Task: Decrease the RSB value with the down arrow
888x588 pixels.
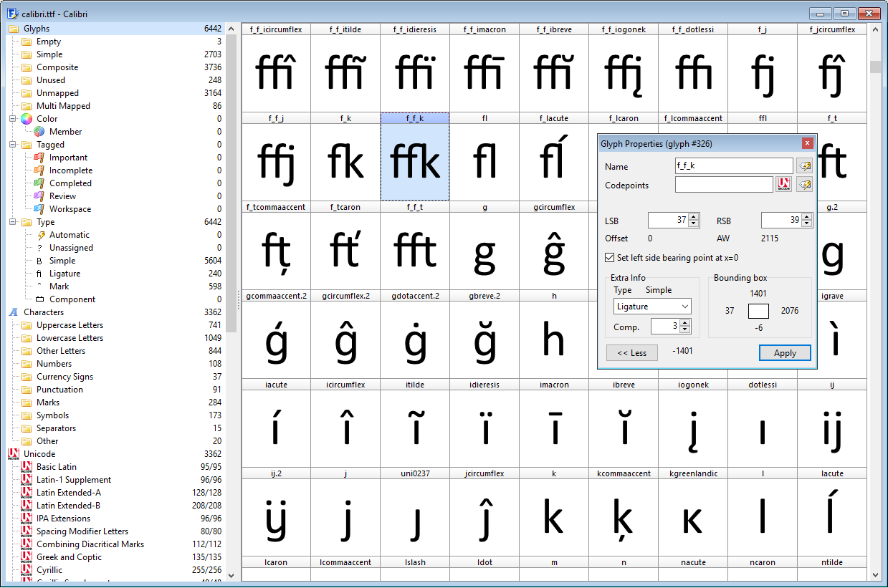Action: [x=806, y=223]
